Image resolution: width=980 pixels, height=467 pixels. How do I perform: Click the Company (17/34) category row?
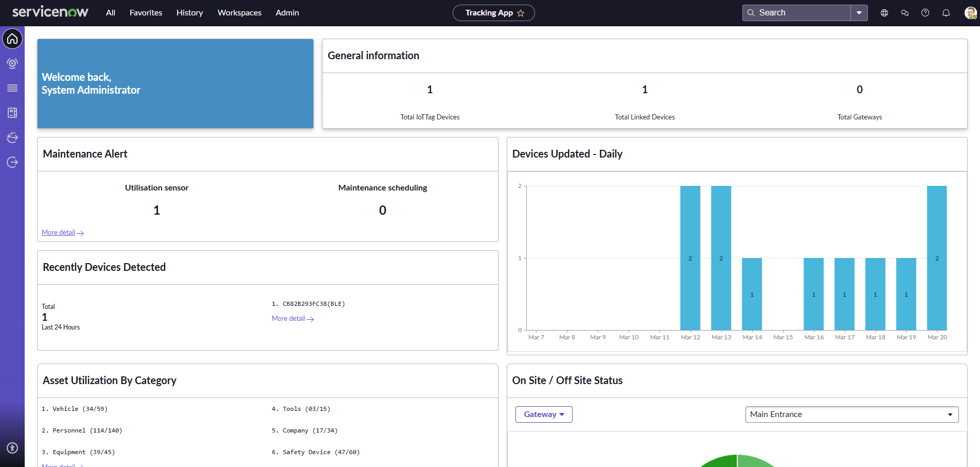pos(305,430)
